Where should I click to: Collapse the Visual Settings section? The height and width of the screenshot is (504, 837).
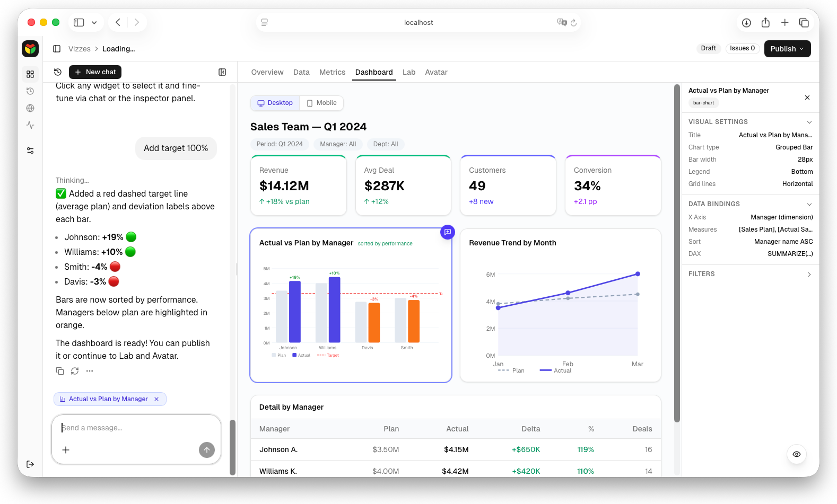(809, 122)
